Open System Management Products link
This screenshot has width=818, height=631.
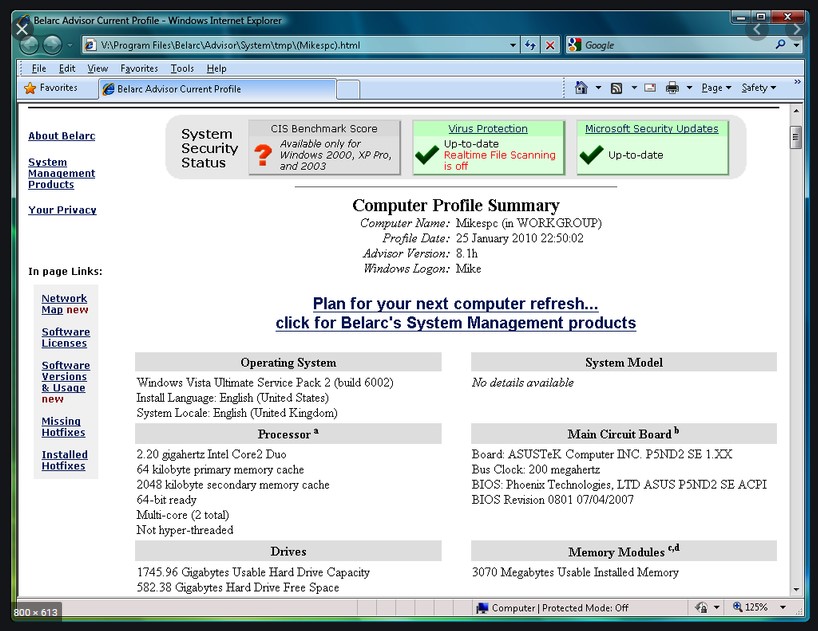point(62,173)
